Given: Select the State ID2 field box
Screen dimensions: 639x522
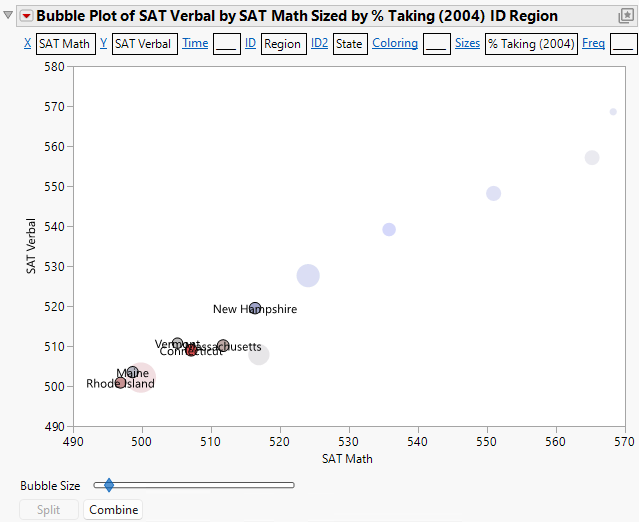Looking at the screenshot, I should point(350,44).
